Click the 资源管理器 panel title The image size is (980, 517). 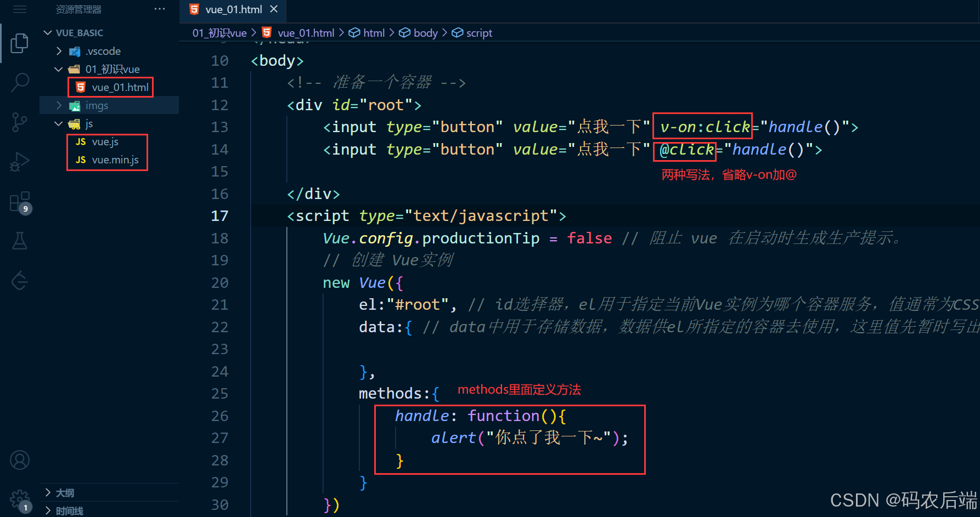pyautogui.click(x=78, y=9)
